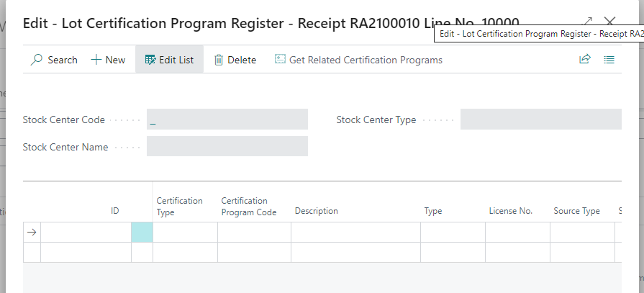Click the ID column header
Screen dimensions: 644x293
[x=114, y=211]
